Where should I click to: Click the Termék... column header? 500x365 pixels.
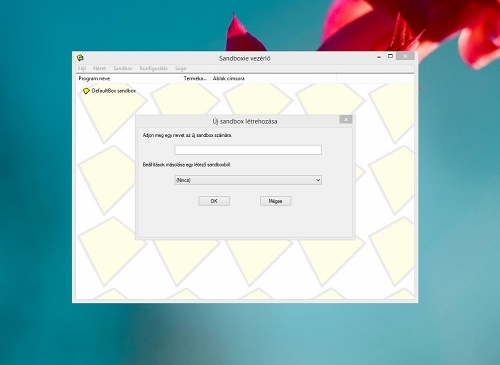coord(196,79)
